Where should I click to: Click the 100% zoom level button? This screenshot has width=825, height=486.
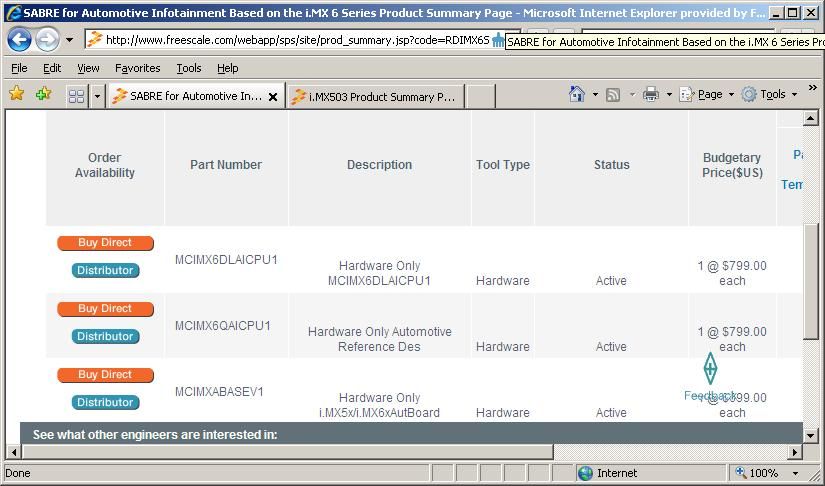point(757,473)
